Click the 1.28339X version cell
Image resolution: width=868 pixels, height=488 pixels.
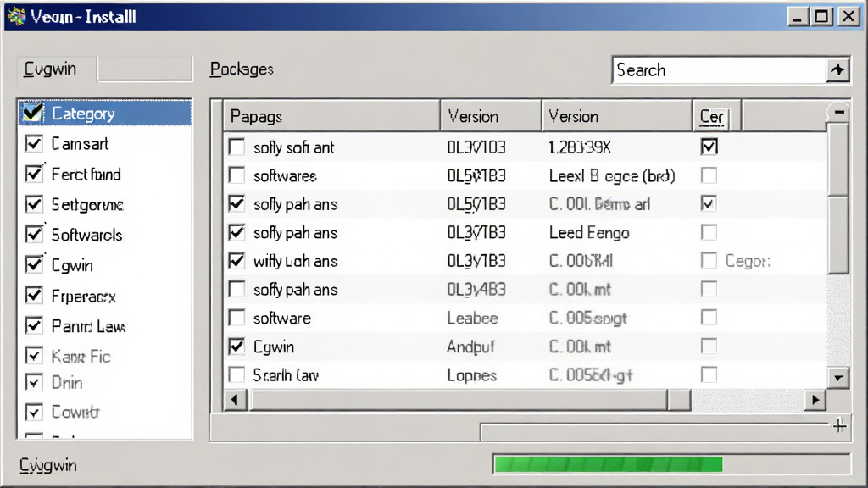[x=580, y=147]
